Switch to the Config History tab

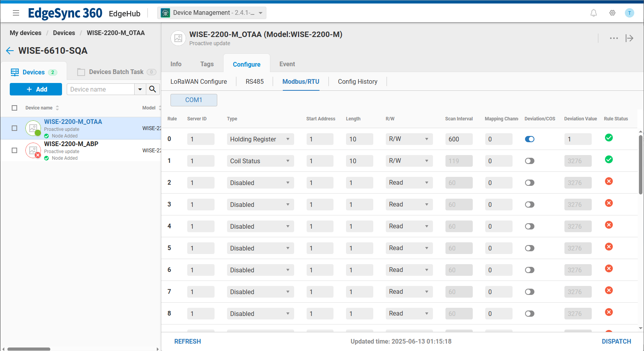tap(357, 81)
